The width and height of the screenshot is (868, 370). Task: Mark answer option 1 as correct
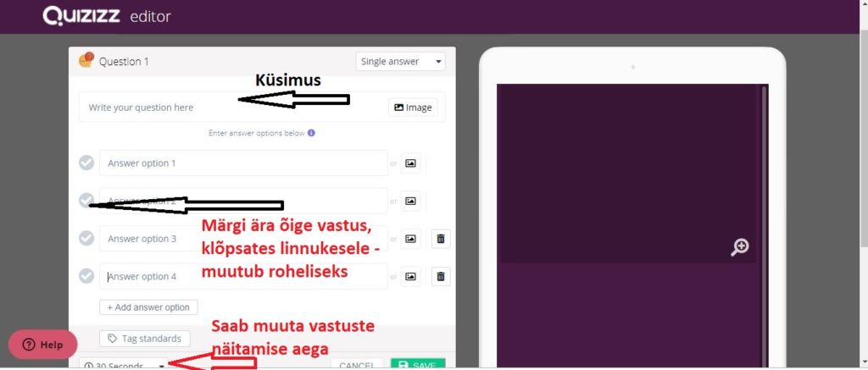coord(86,163)
